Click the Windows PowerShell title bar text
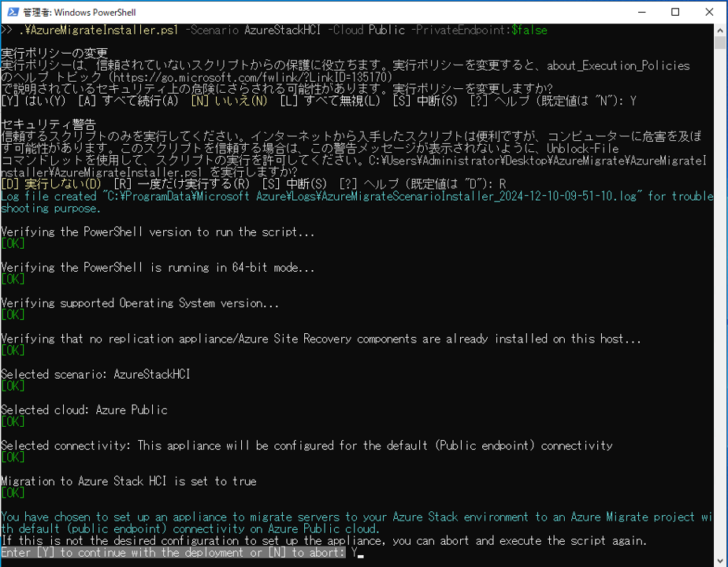The width and height of the screenshot is (728, 567). tap(70, 13)
